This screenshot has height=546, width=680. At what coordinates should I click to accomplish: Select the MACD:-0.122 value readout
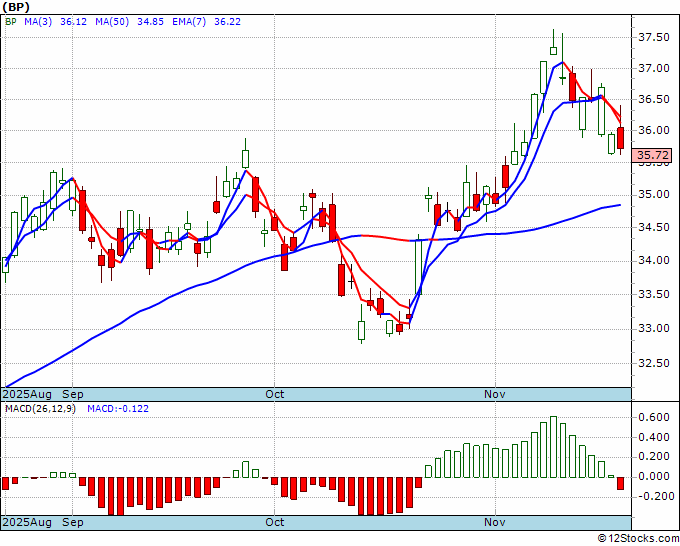pos(118,409)
